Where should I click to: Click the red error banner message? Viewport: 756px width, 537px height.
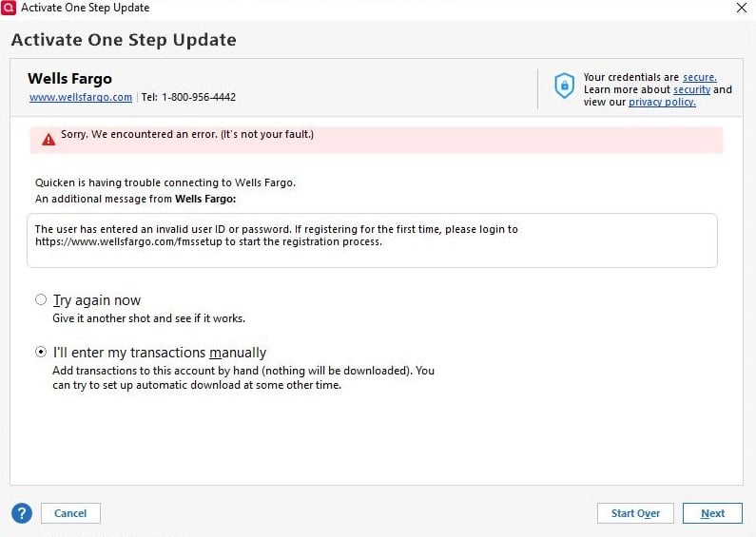click(x=376, y=140)
